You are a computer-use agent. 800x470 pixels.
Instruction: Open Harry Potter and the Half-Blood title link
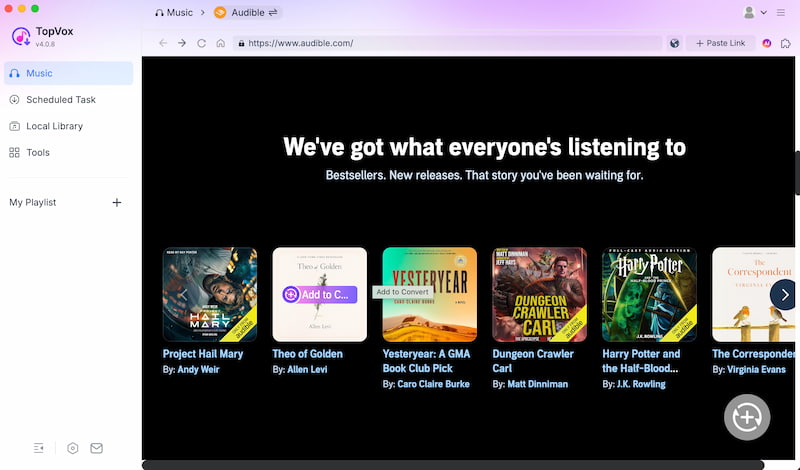point(641,361)
